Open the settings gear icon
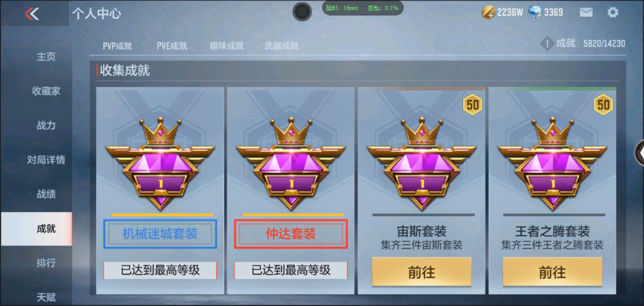 point(613,12)
